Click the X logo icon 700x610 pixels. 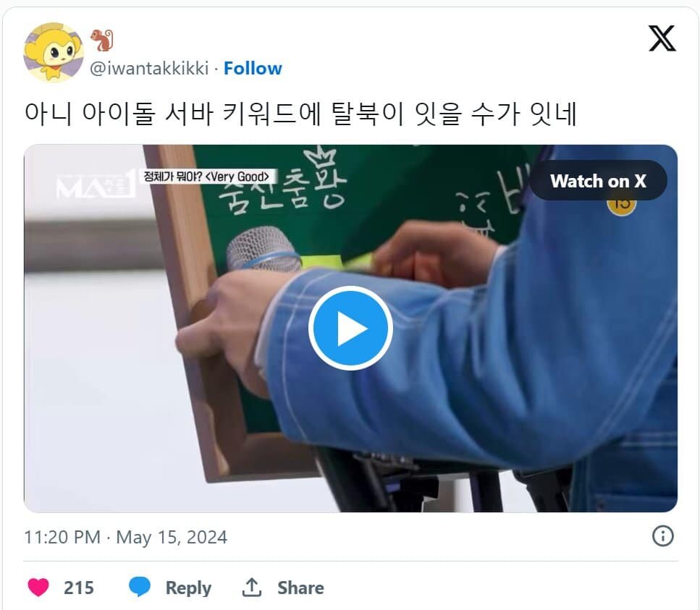point(662,38)
